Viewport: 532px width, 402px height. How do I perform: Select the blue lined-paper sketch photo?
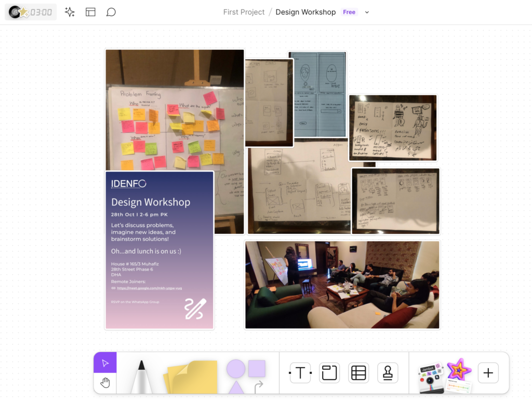pyautogui.click(x=317, y=95)
